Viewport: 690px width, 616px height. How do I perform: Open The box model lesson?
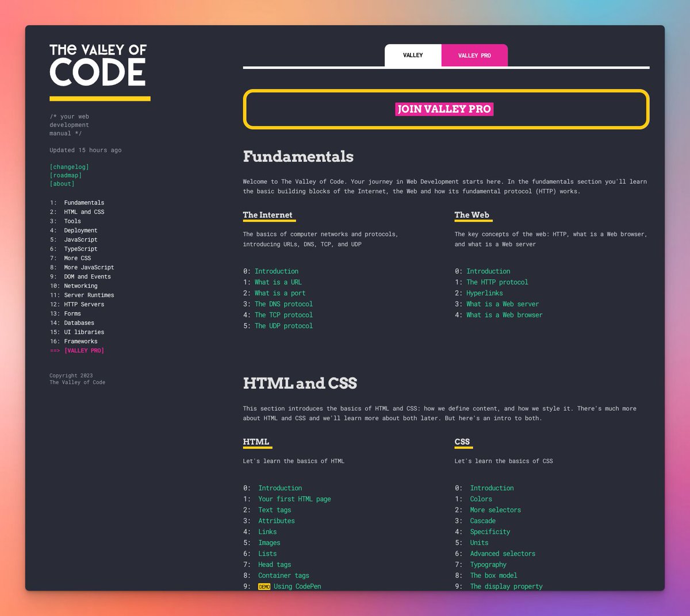tap(493, 575)
